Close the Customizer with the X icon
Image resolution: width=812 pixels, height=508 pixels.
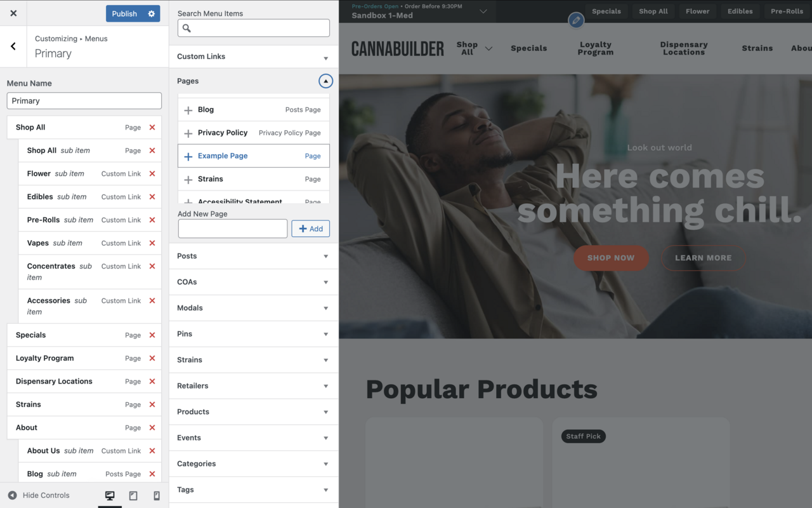(13, 13)
